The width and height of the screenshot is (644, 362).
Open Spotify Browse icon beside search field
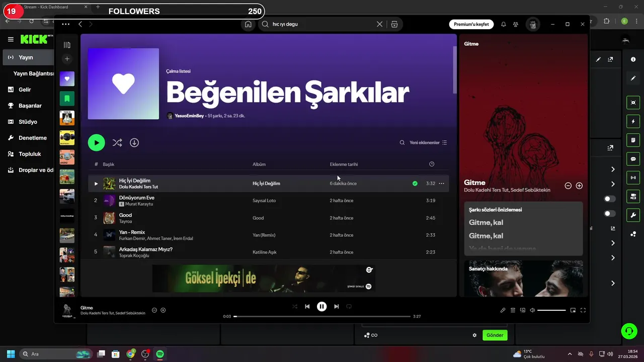point(394,24)
